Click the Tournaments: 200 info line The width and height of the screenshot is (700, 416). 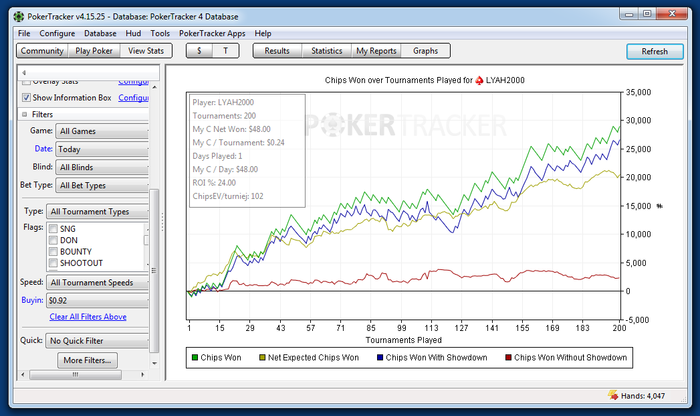224,116
